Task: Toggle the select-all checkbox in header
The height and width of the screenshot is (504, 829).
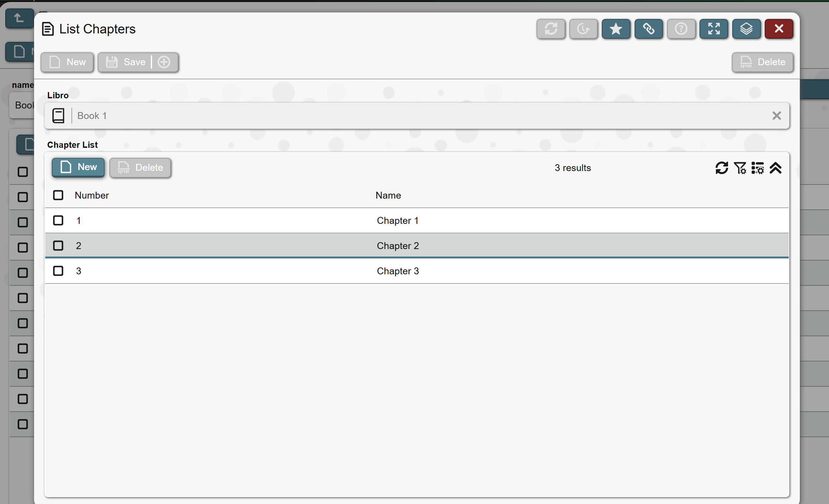Action: pos(58,195)
